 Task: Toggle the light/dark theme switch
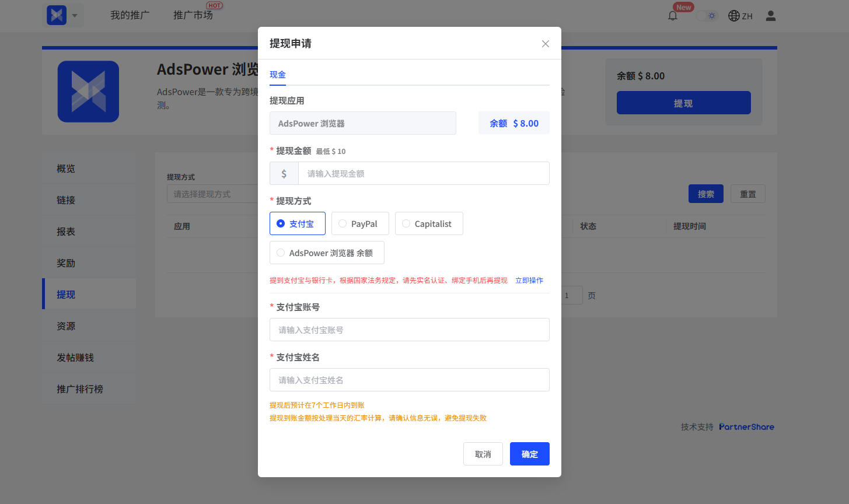click(707, 16)
